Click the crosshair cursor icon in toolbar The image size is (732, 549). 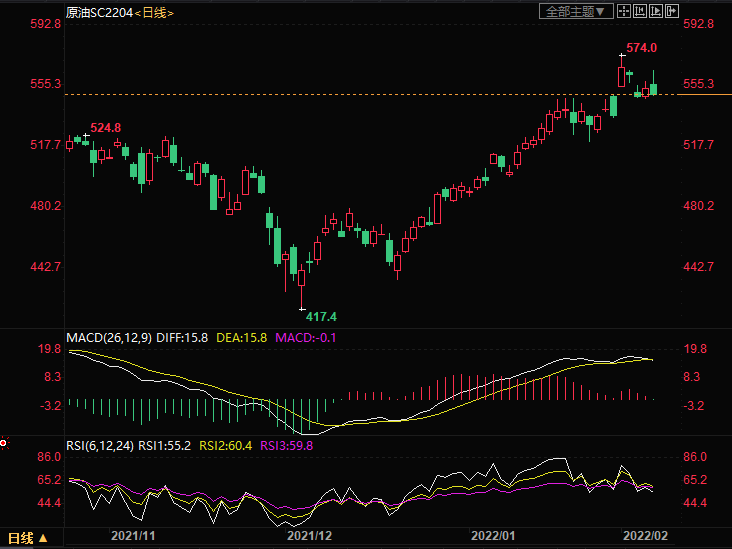coord(623,11)
